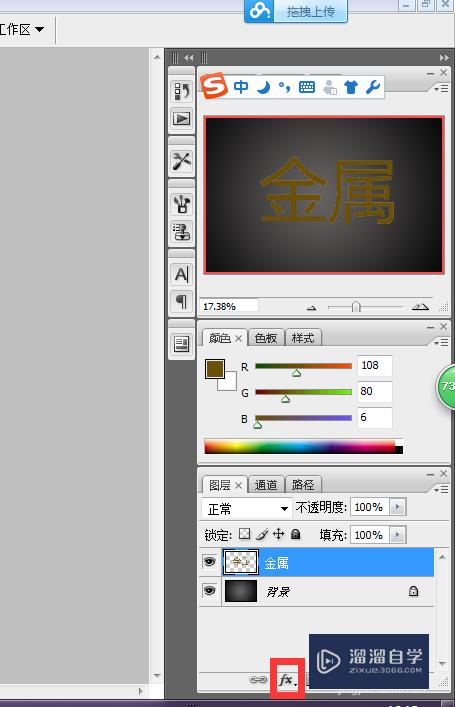The width and height of the screenshot is (455, 707).
Task: Click the R value field 108
Action: tap(374, 365)
